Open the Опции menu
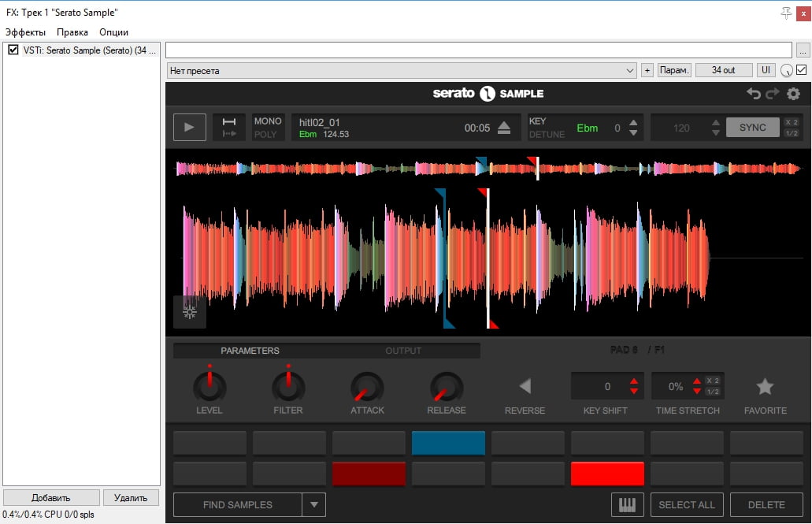Image resolution: width=812 pixels, height=524 pixels. tap(113, 32)
